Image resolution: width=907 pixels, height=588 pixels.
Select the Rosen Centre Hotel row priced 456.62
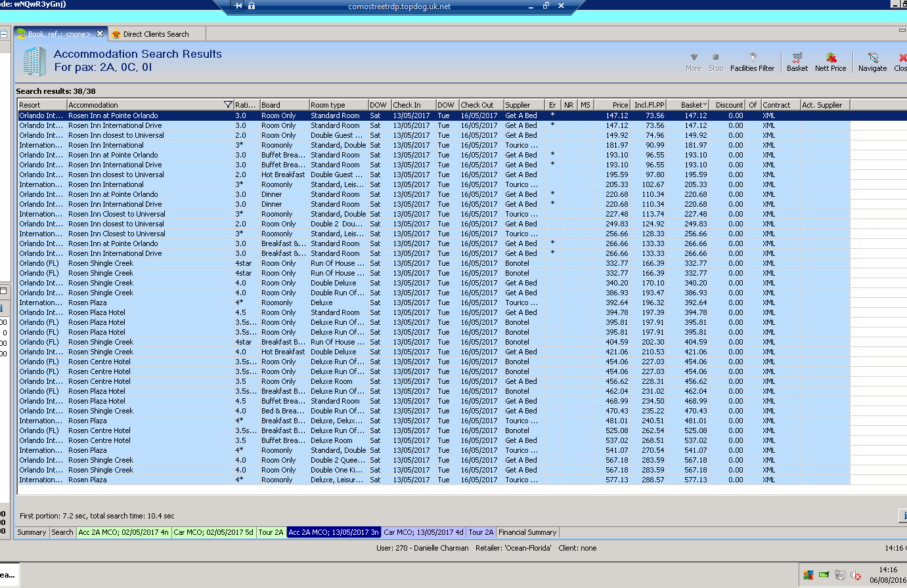[x=434, y=381]
